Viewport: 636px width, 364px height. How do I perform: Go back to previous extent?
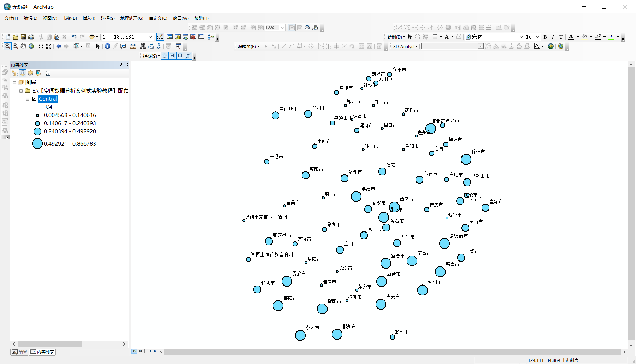[59, 46]
